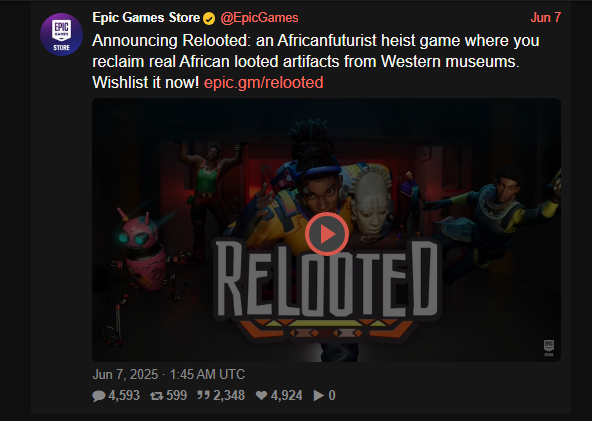Click the 4,593 replies count
The height and width of the screenshot is (421, 592).
tap(124, 395)
